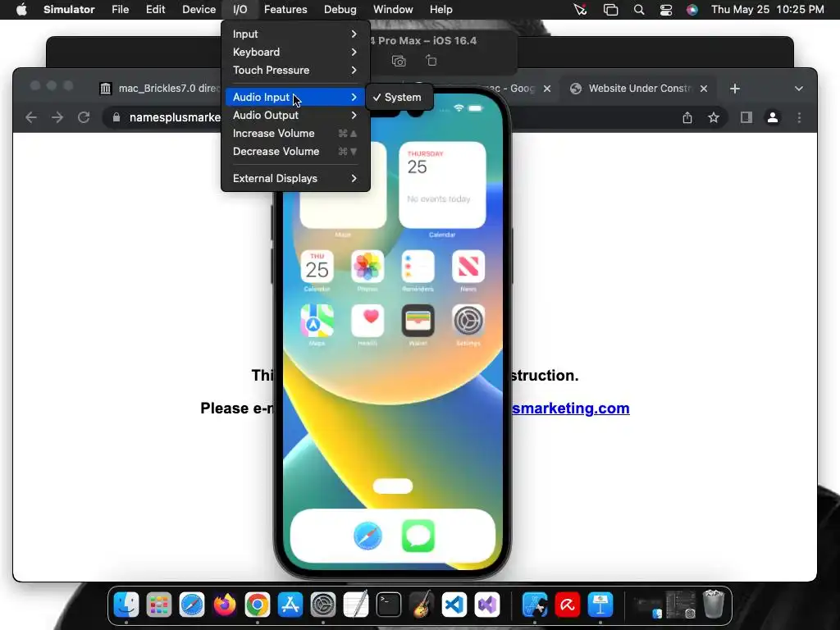The height and width of the screenshot is (630, 840).
Task: Launch Safari from the iPhone dock
Action: click(x=368, y=536)
